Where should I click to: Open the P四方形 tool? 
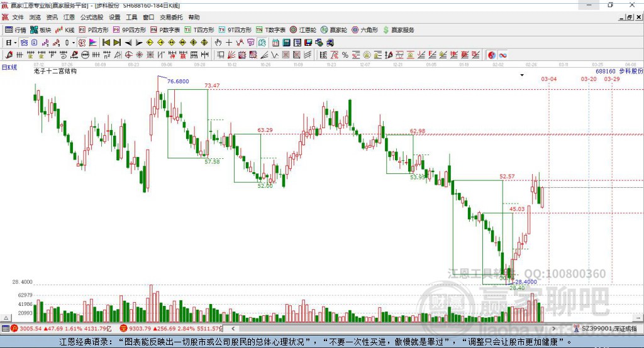click(x=94, y=30)
